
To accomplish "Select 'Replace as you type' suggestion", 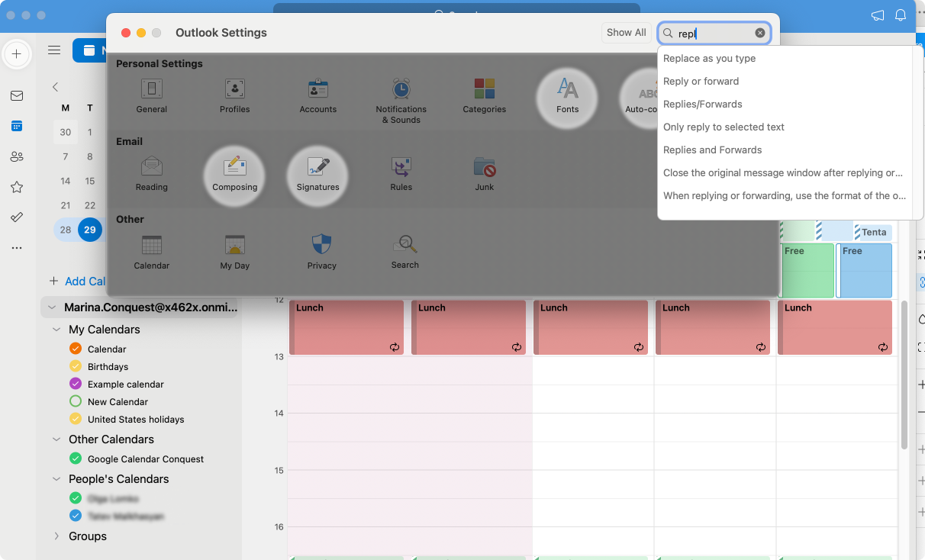I will point(785,58).
